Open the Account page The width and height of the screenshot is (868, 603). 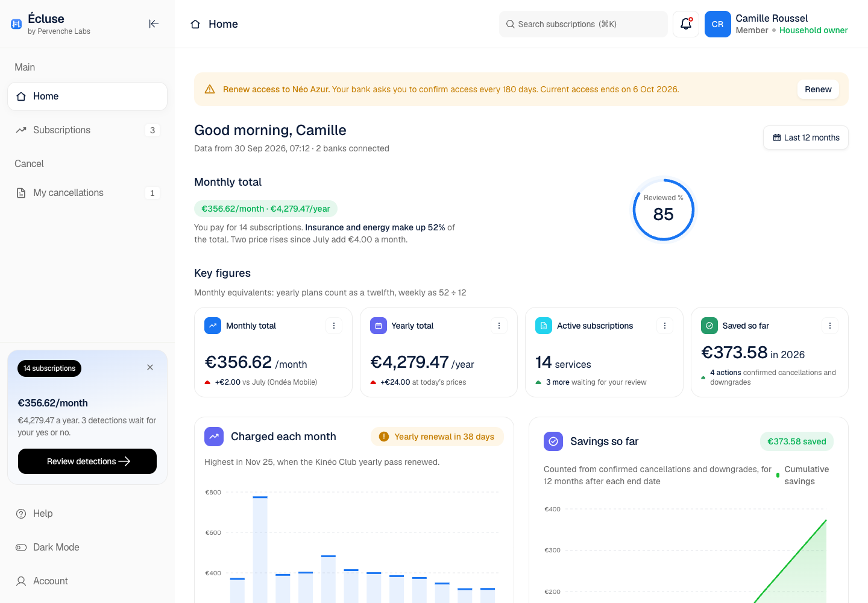pos(87,581)
